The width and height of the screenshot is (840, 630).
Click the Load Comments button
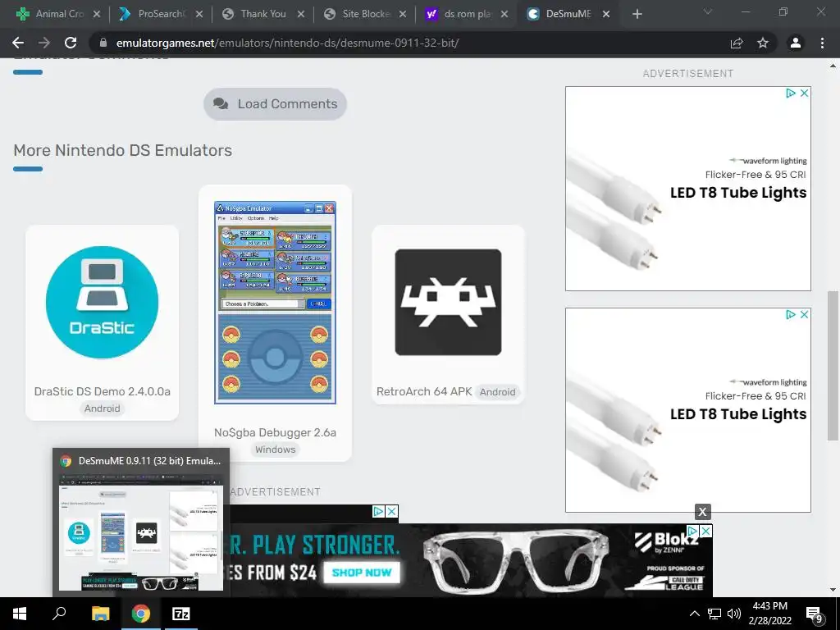click(x=275, y=104)
